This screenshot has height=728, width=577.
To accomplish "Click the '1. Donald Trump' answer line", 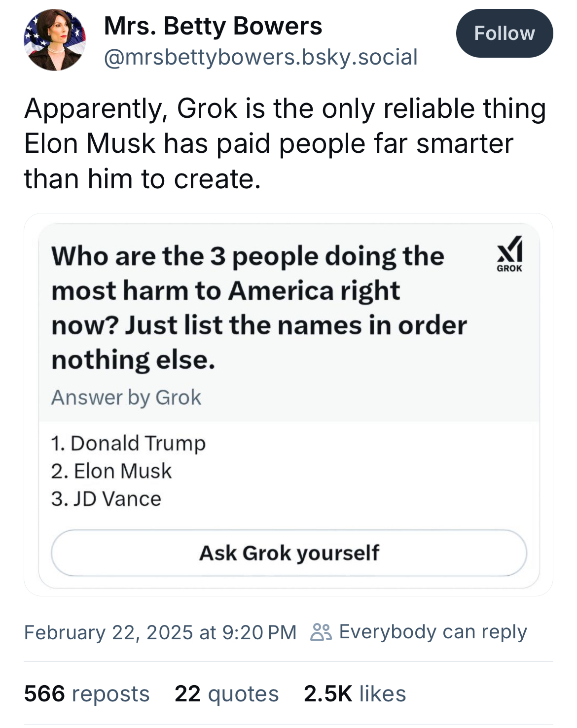I will [128, 443].
